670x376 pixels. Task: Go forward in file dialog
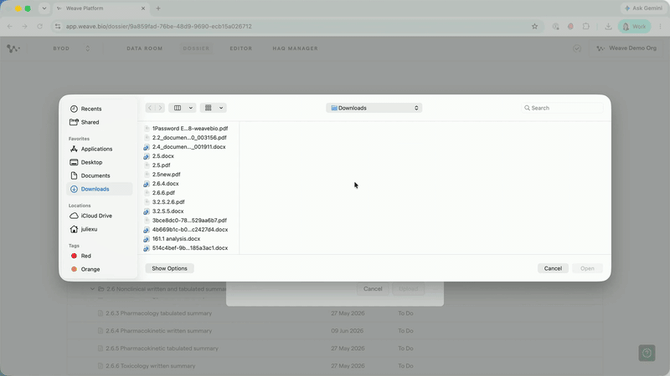coord(160,108)
